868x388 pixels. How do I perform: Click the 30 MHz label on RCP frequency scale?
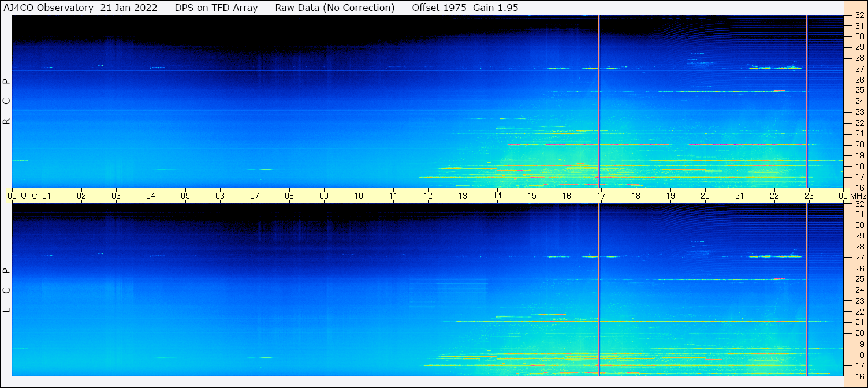click(859, 36)
